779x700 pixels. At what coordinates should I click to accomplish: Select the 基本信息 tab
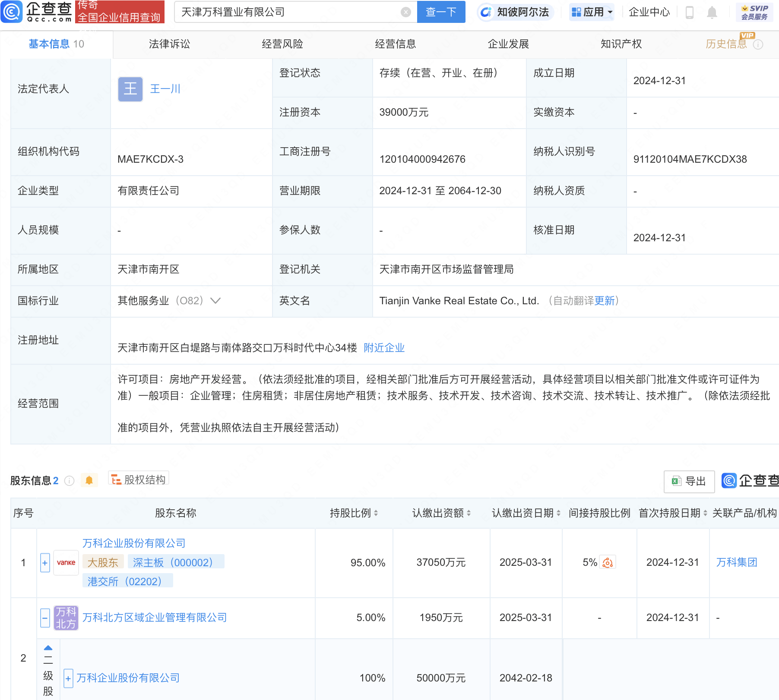click(x=56, y=44)
